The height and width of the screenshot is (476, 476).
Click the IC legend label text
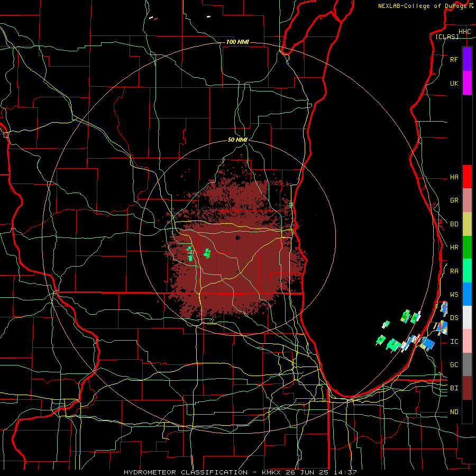(x=454, y=342)
